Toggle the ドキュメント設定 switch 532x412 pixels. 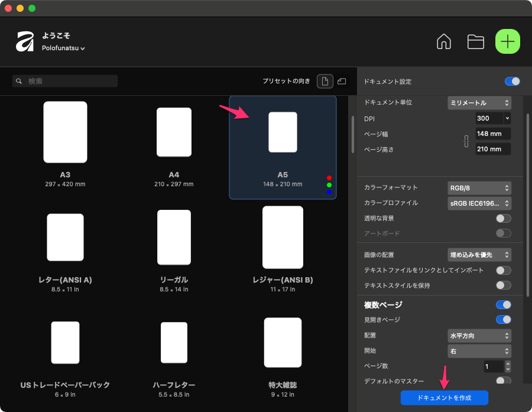[x=512, y=81]
